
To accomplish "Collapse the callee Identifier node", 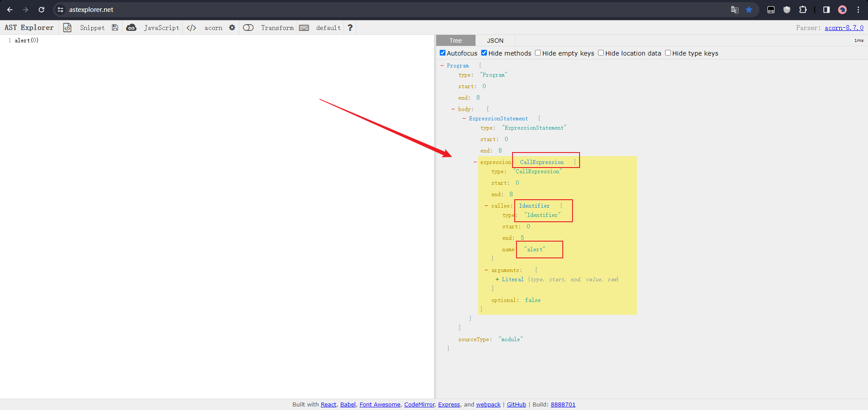I will click(x=486, y=206).
